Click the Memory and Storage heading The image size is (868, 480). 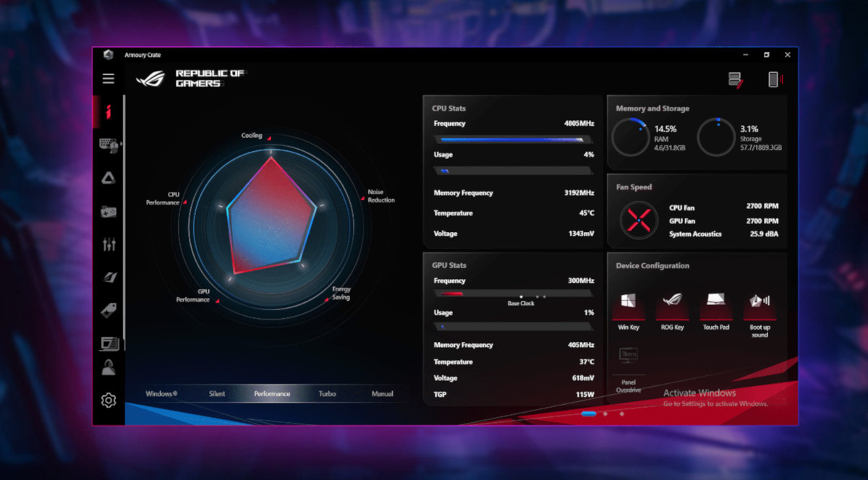(x=652, y=108)
